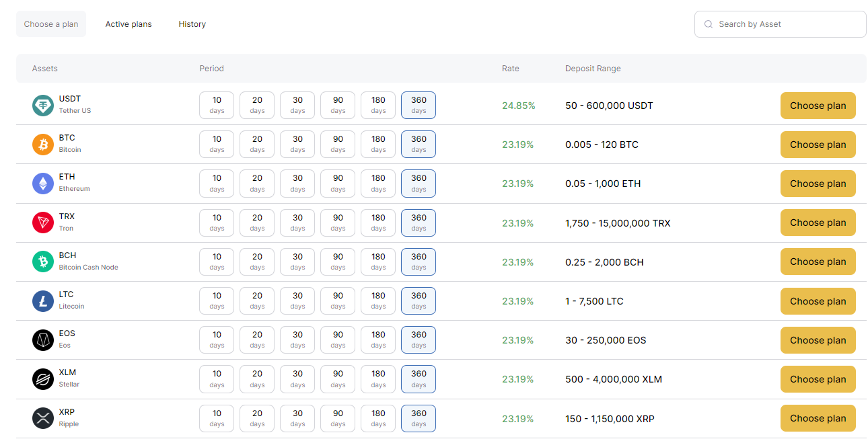Click deposit range 1,750 - 15,000,000 TRX
The width and height of the screenshot is (868, 439).
click(618, 223)
